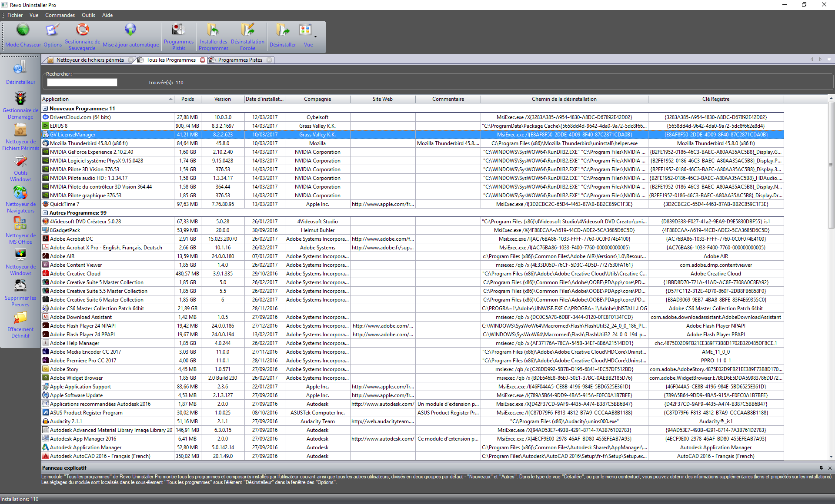Select Mozilla Thunderbird 45.8.0 row
This screenshot has height=504, width=835.
point(413,143)
